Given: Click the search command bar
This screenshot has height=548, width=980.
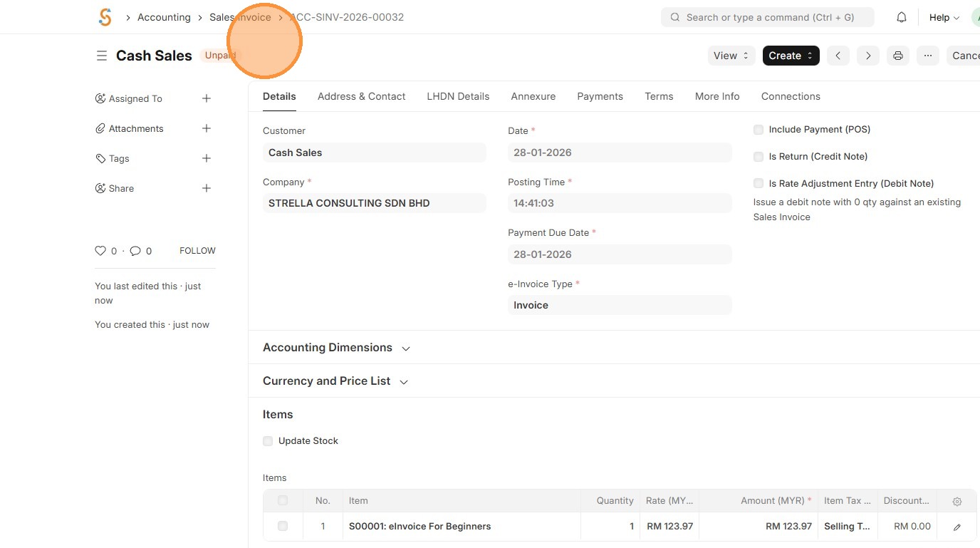Looking at the screenshot, I should tap(767, 17).
